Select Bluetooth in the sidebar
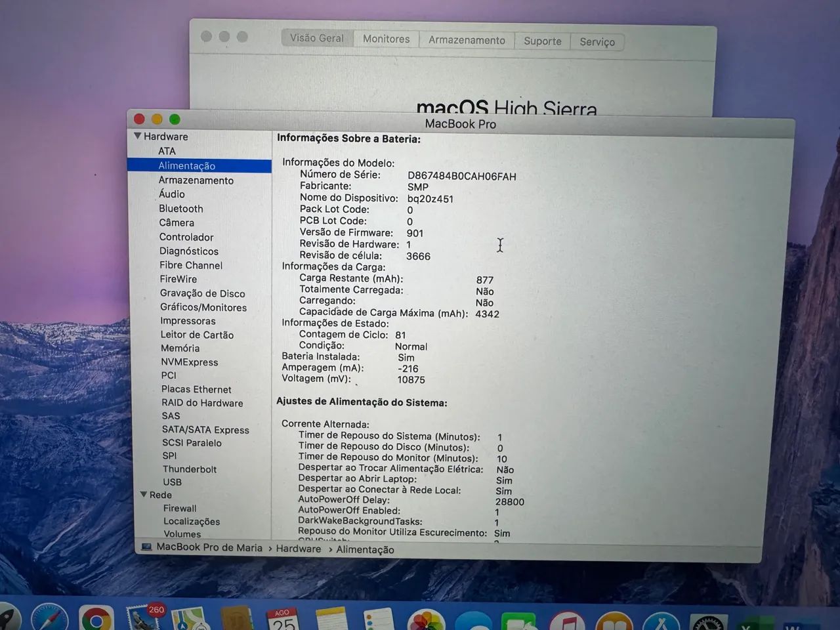The height and width of the screenshot is (630, 840). (181, 209)
